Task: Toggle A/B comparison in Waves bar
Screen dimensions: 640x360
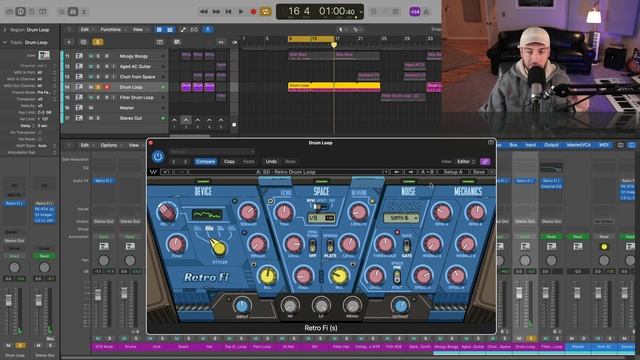Action: point(427,172)
